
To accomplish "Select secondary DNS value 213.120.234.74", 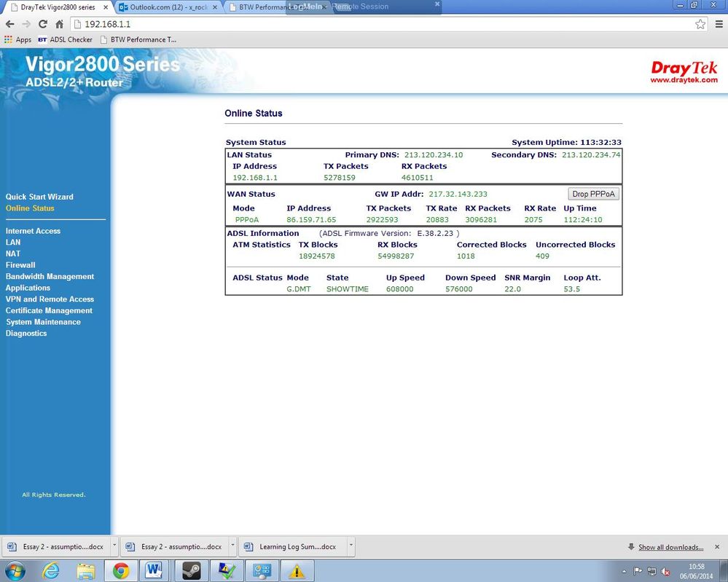I will [x=591, y=155].
